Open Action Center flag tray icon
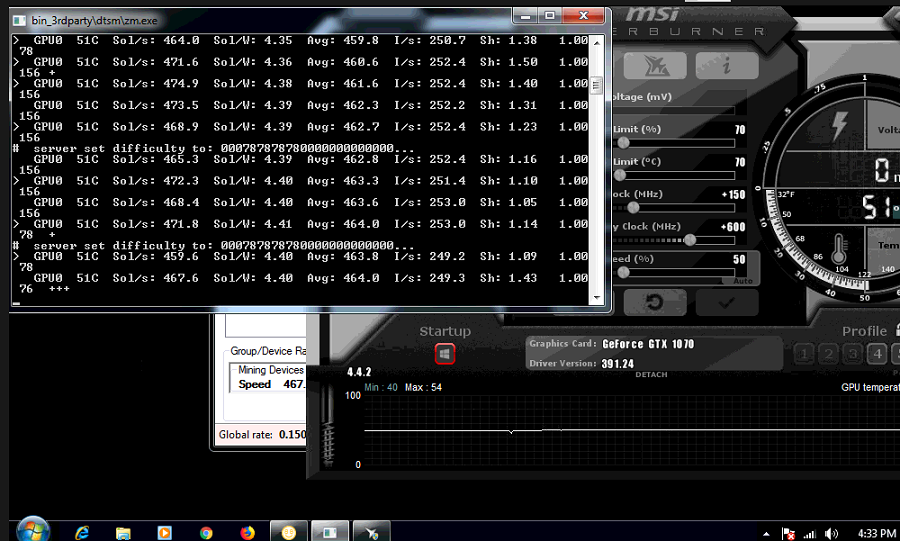Image resolution: width=900 pixels, height=541 pixels. point(789,534)
